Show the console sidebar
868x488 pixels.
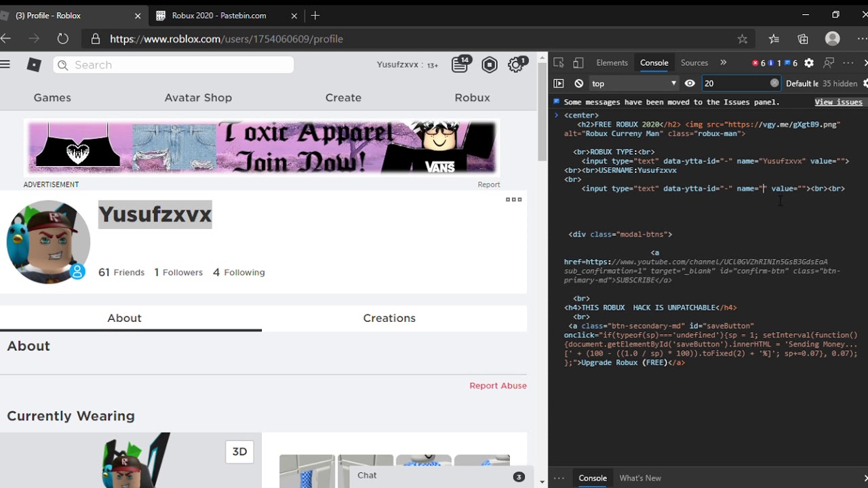[559, 83]
